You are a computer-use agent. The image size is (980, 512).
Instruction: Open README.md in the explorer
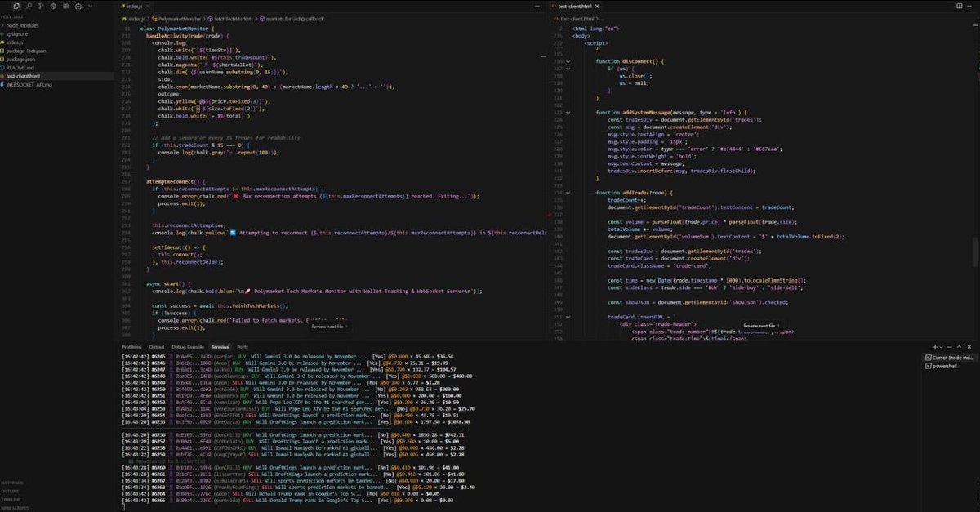(20, 68)
